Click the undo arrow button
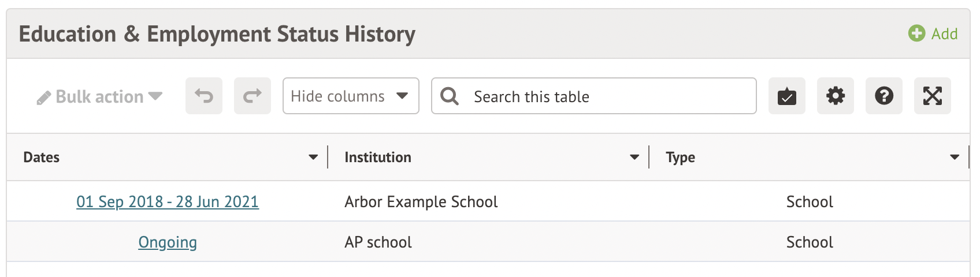 [x=204, y=96]
